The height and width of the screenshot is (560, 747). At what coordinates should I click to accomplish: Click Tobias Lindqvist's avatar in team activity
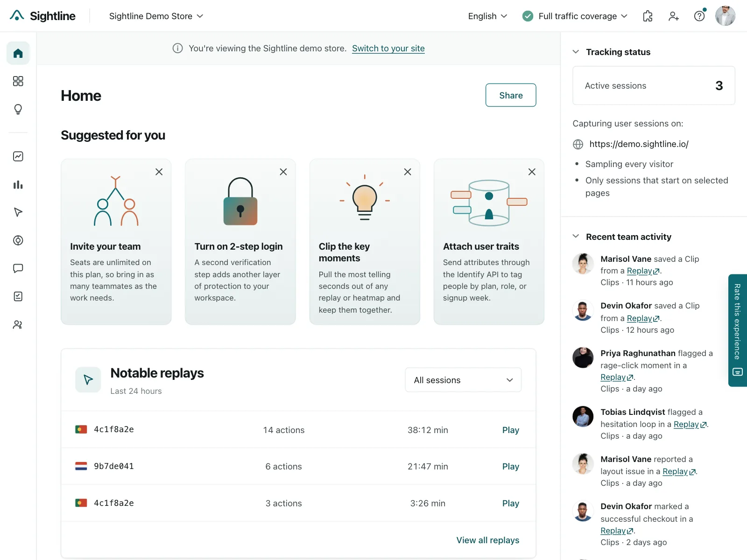583,417
